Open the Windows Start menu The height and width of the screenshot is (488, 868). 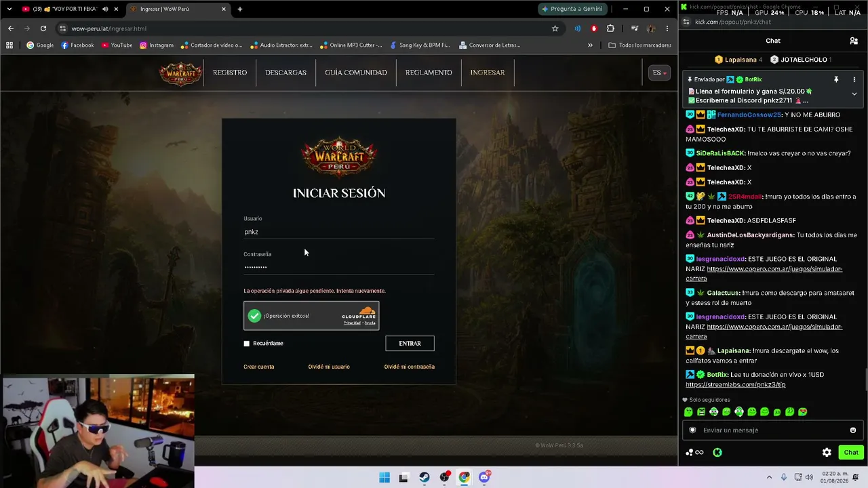click(x=384, y=477)
